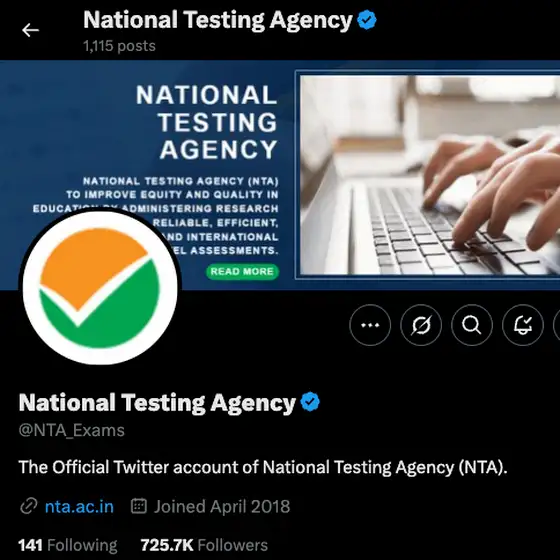Open the nta.ac.in website link

pos(79,507)
